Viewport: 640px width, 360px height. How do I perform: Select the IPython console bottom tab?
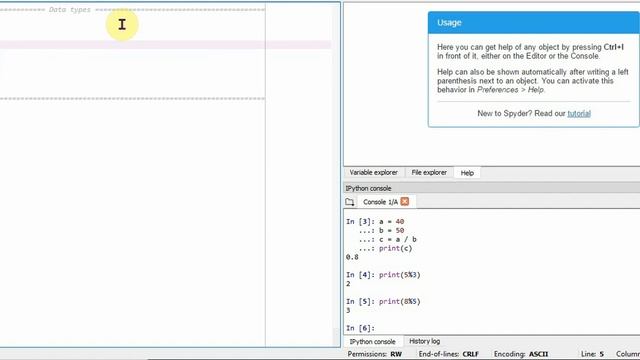coord(372,342)
